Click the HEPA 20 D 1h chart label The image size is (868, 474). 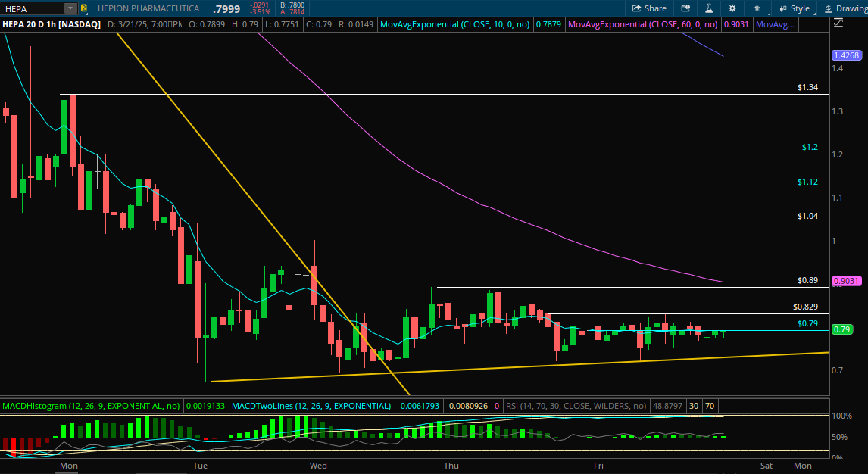tap(52, 24)
